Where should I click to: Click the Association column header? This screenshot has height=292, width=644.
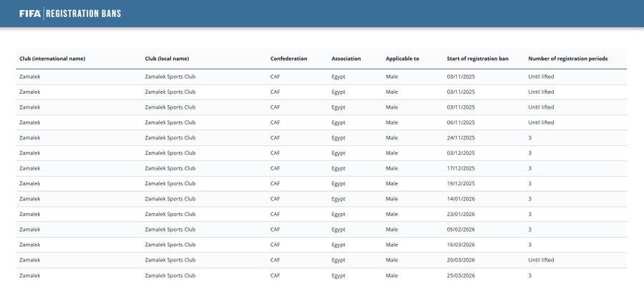[x=346, y=59]
